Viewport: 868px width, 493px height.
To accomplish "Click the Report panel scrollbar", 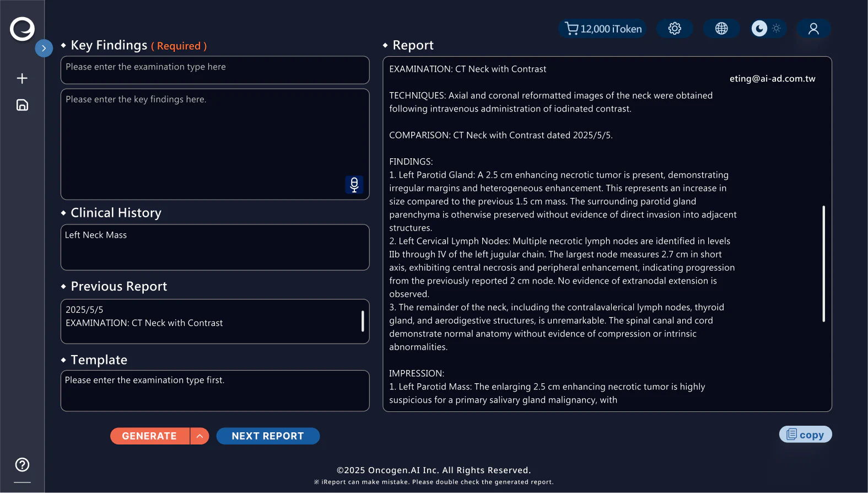I will [x=823, y=264].
